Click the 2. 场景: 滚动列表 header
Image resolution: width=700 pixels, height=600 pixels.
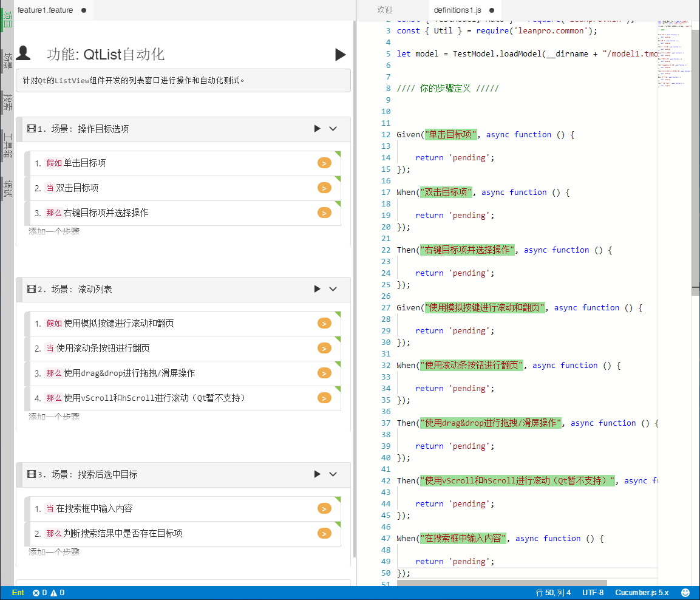click(183, 289)
